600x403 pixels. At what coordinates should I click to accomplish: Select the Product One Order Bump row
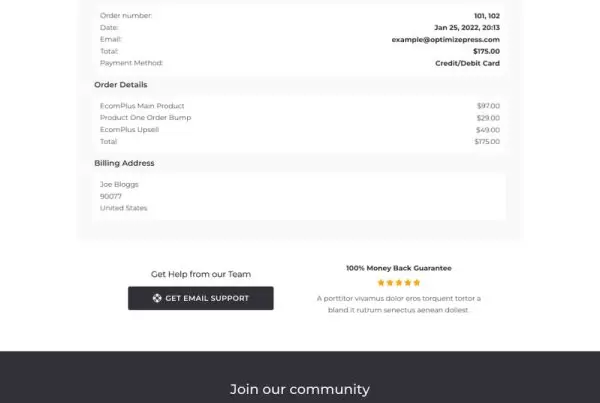click(x=300, y=117)
